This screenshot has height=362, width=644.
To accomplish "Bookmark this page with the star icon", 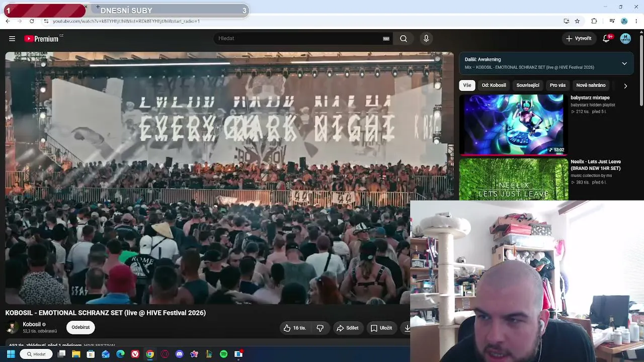I will [577, 21].
